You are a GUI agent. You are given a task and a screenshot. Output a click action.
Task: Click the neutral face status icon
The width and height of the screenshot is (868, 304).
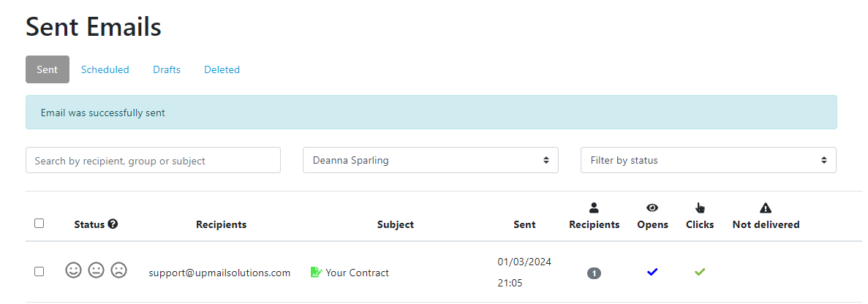tap(97, 270)
